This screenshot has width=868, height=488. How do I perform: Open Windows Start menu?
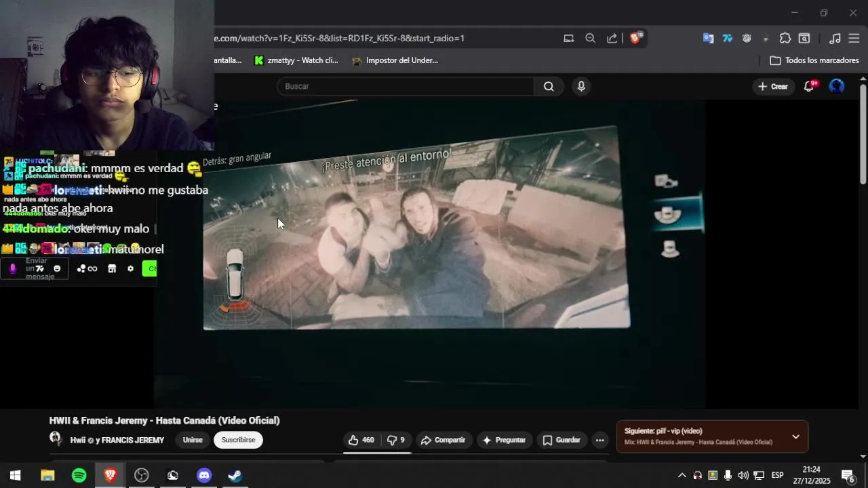pos(16,475)
